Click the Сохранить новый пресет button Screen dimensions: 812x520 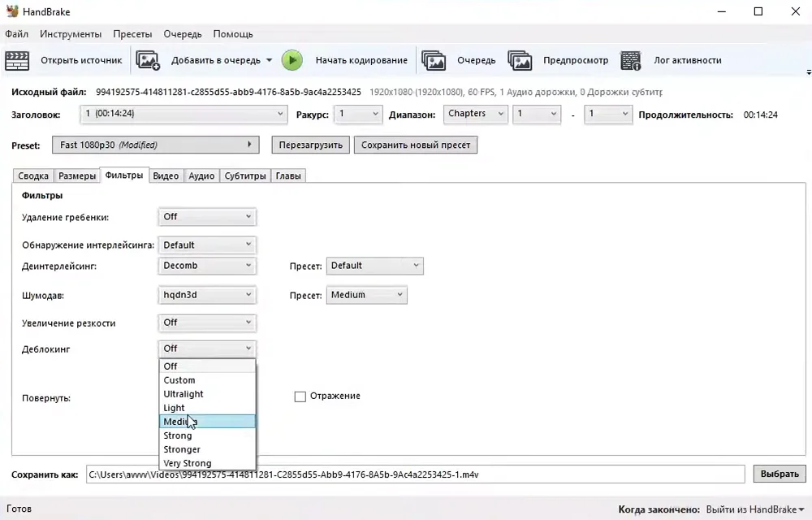click(x=416, y=145)
